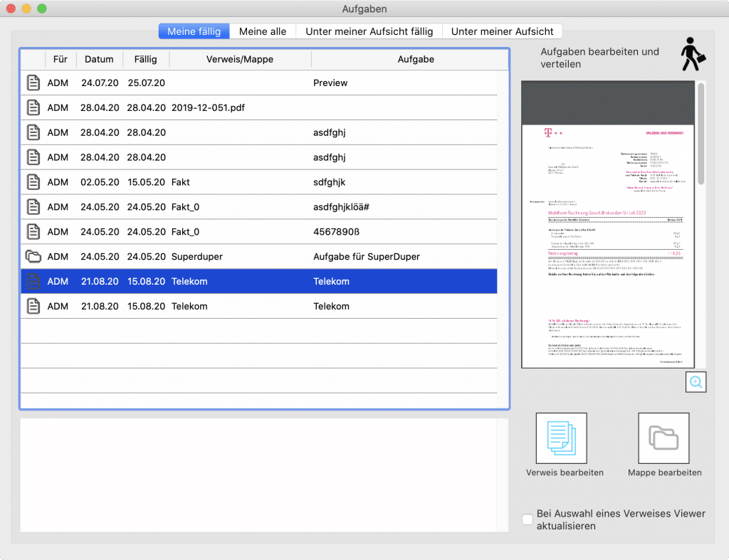Image resolution: width=729 pixels, height=560 pixels.
Task: Click the walking person with briefcase icon
Action: pos(693,54)
